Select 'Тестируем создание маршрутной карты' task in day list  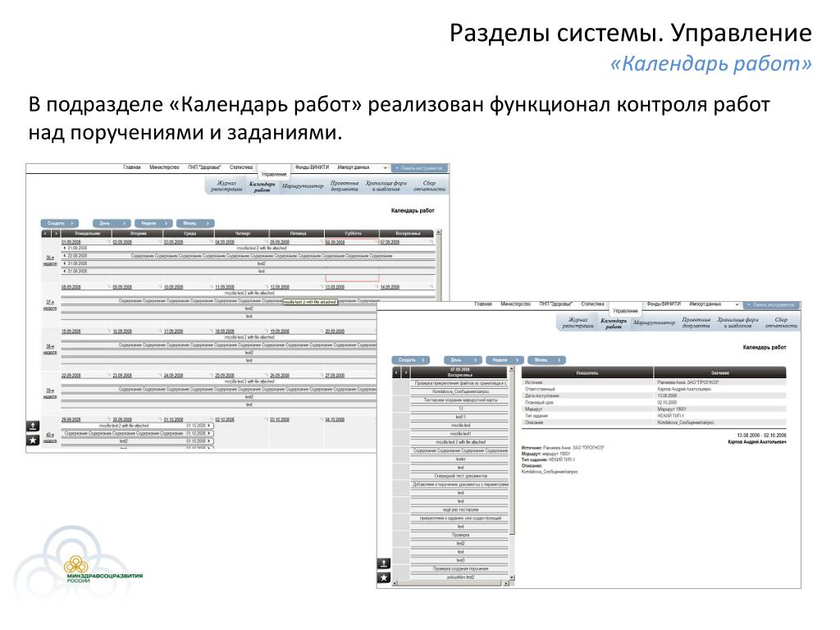tap(460, 400)
